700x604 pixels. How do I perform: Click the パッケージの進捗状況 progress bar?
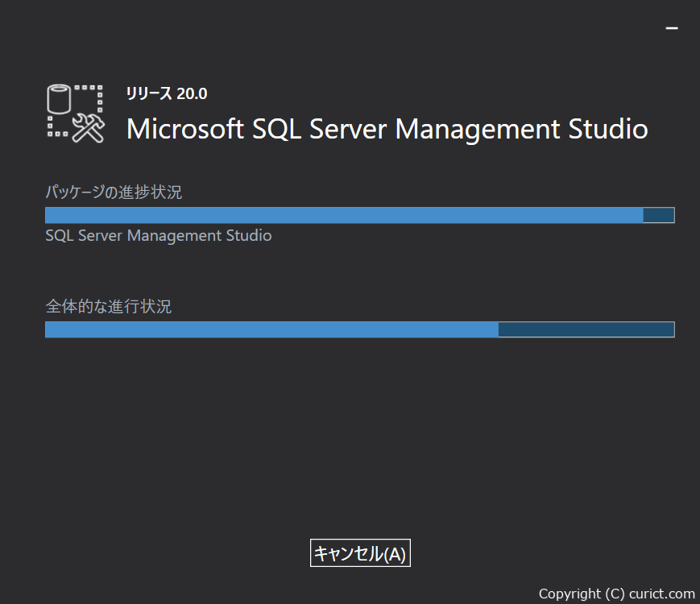tap(360, 215)
